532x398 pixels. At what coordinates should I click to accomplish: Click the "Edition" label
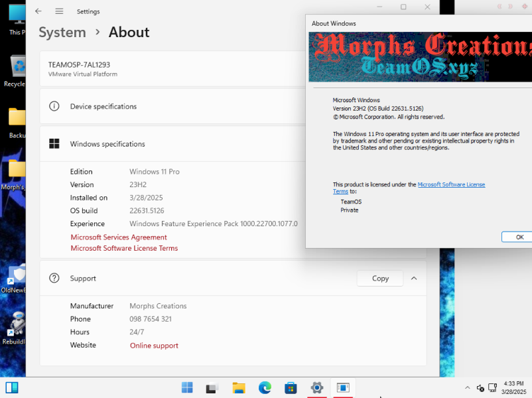[x=81, y=172]
